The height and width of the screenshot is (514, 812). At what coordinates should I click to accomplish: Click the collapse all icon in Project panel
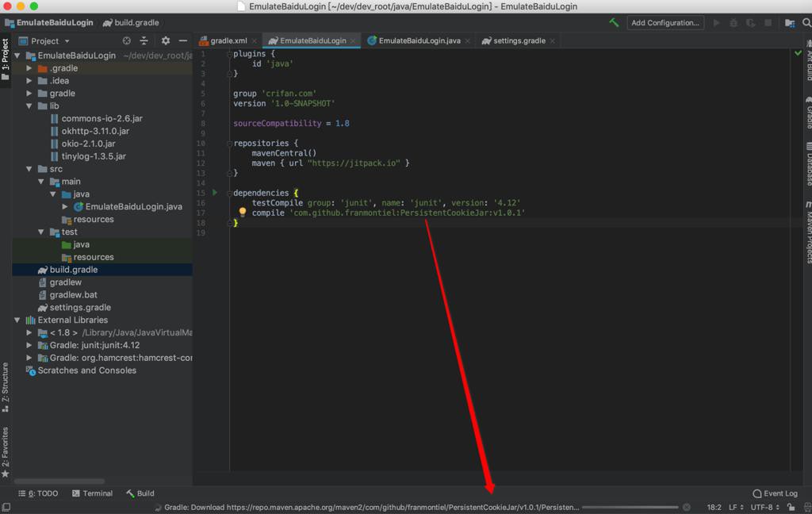tap(144, 40)
